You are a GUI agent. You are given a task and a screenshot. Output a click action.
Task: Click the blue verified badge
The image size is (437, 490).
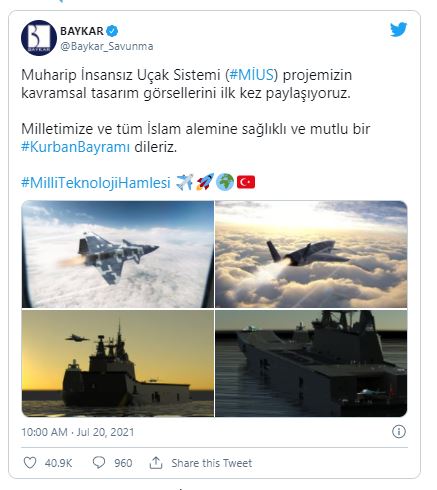[x=112, y=31]
